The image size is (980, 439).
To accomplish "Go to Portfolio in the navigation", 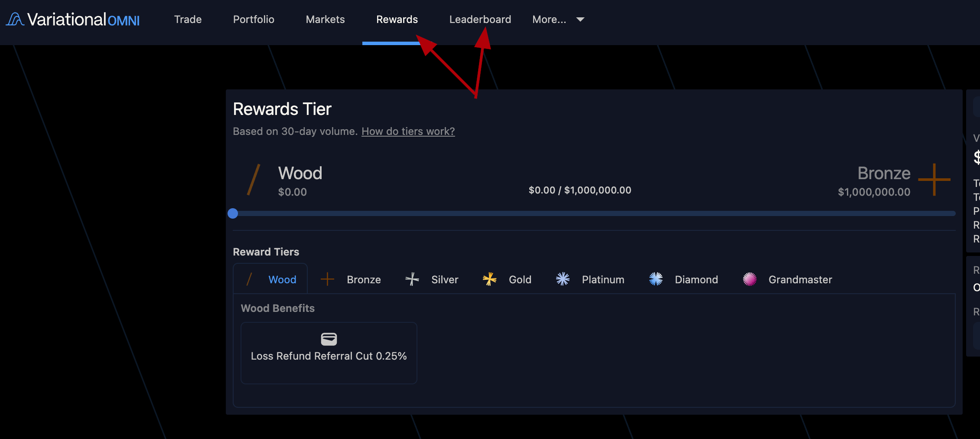I will click(x=254, y=20).
